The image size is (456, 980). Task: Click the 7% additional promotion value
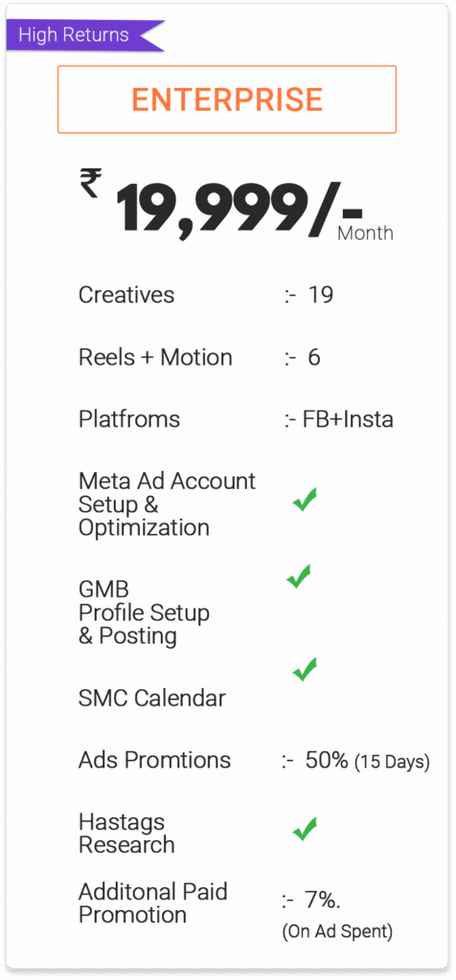click(323, 901)
